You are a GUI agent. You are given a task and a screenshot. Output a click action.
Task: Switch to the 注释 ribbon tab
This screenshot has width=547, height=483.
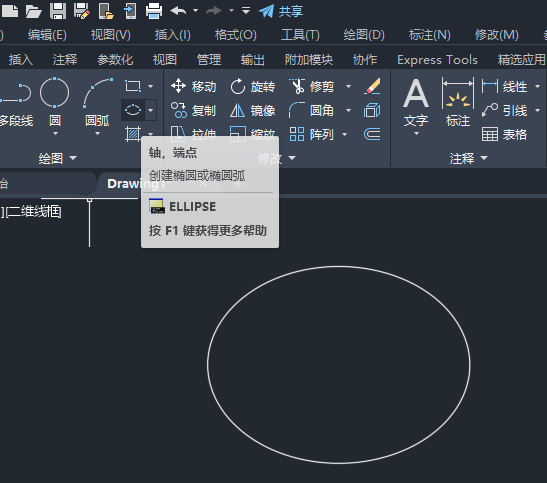(x=65, y=60)
